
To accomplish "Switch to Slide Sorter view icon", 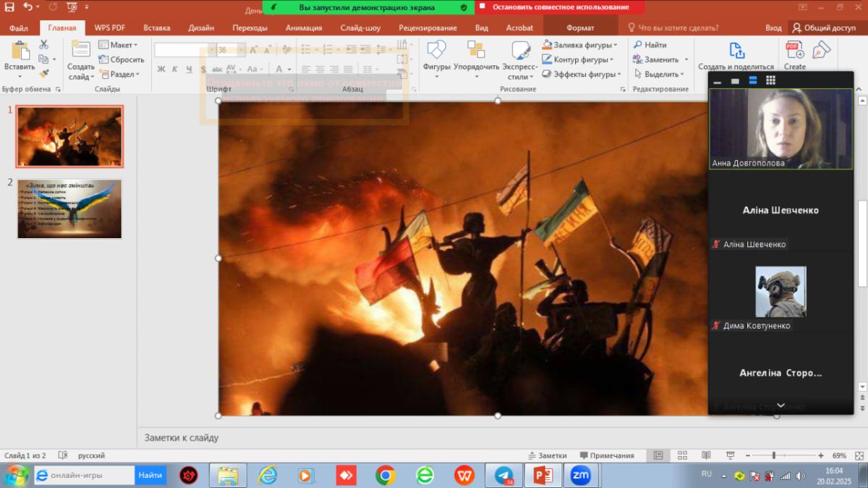I will tap(682, 455).
